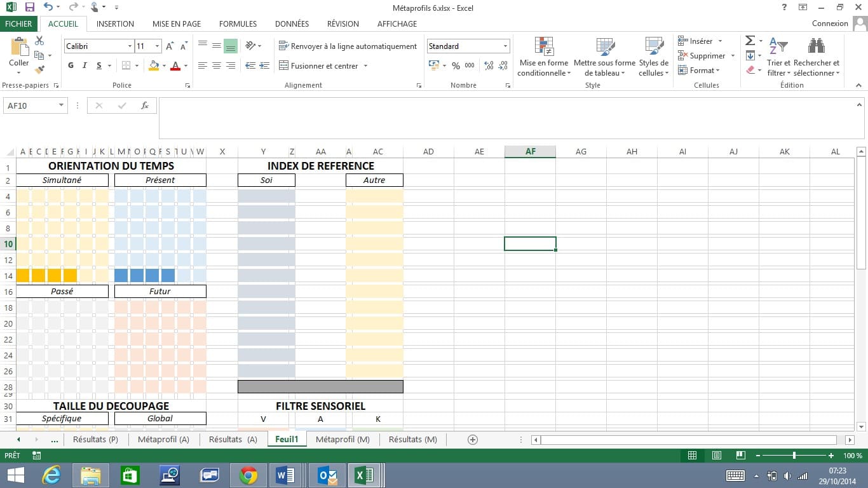This screenshot has height=488, width=868.
Task: Toggle Renvoyer à la ligne automatiquement
Action: 348,46
